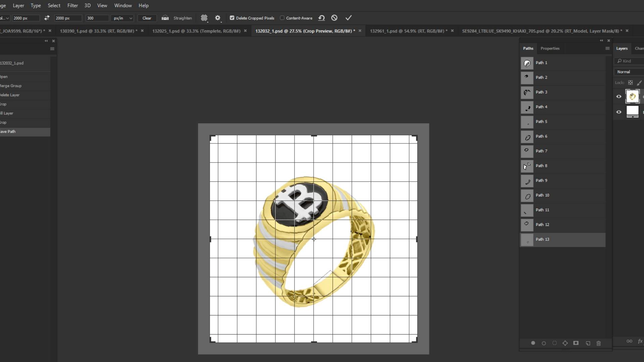Hide the top ring layer visibility

[619, 97]
